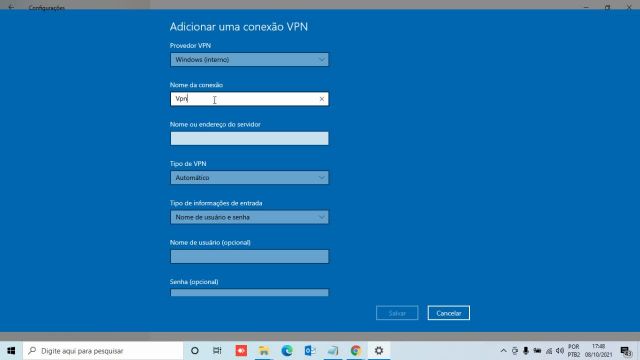The width and height of the screenshot is (640, 360).
Task: Open the taskbar app right of Outlook
Action: pyautogui.click(x=333, y=351)
